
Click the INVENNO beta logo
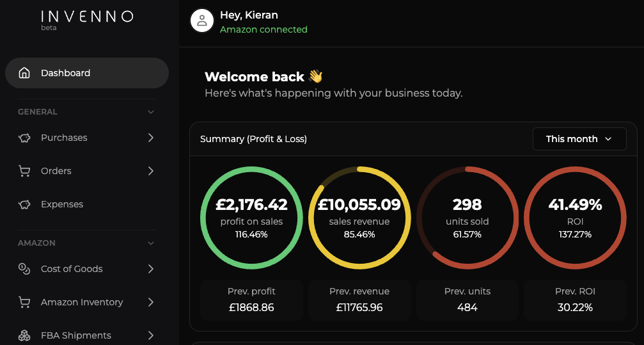[86, 19]
